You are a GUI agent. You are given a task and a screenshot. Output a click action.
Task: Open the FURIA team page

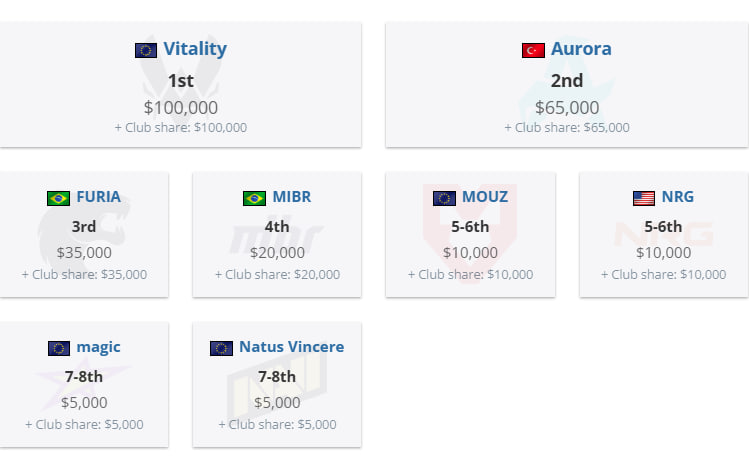pyautogui.click(x=98, y=197)
